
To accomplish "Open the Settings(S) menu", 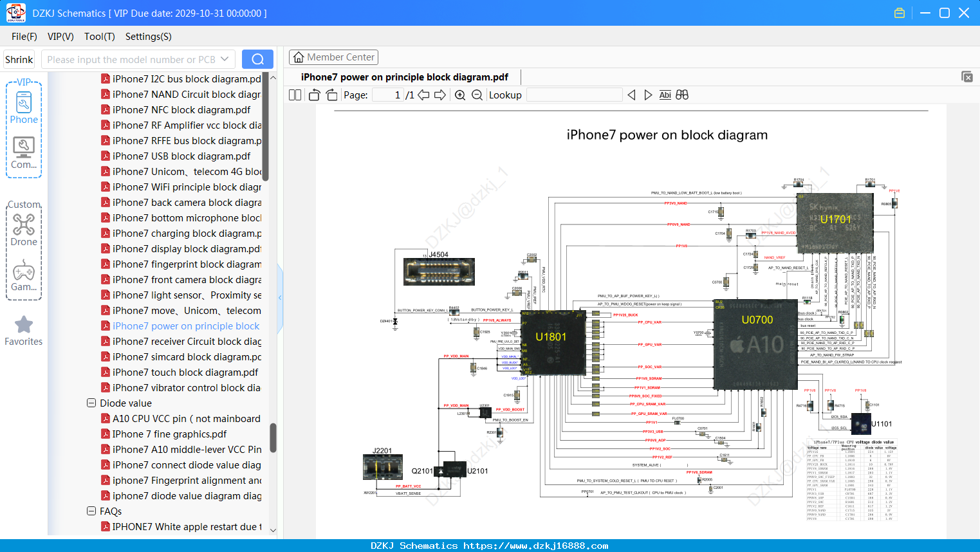I will tap(149, 37).
